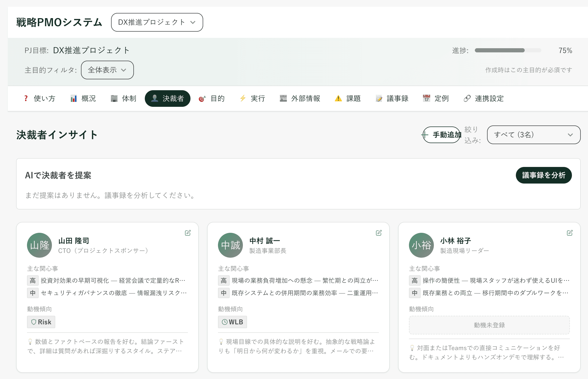
Task: Click the 手動追加 button
Action: coord(441,135)
